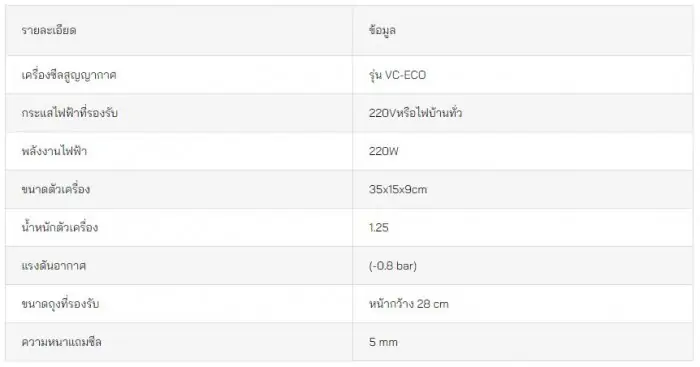The image size is (700, 367).
Task: Click the รุ่น VC-ECO model value
Action: click(x=397, y=75)
